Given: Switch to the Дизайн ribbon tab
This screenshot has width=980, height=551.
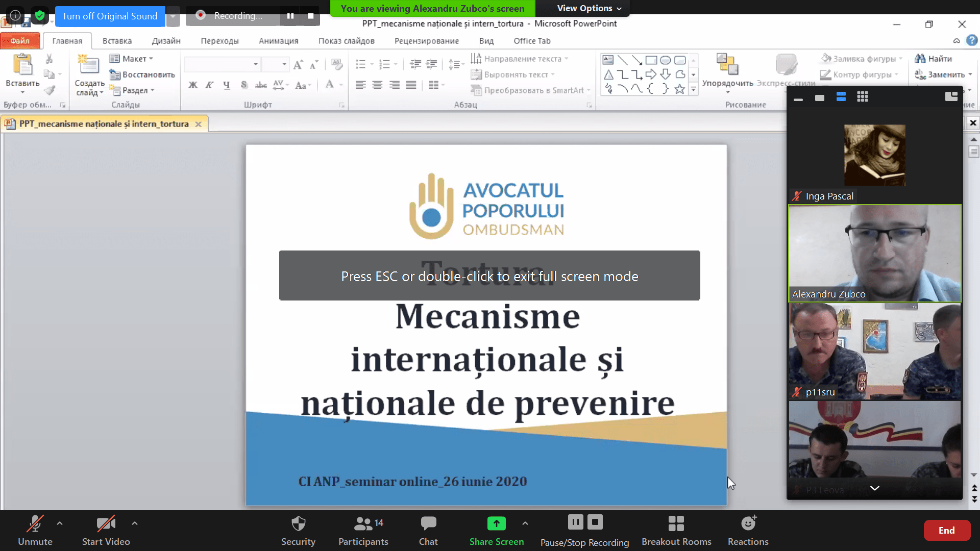Looking at the screenshot, I should click(166, 41).
